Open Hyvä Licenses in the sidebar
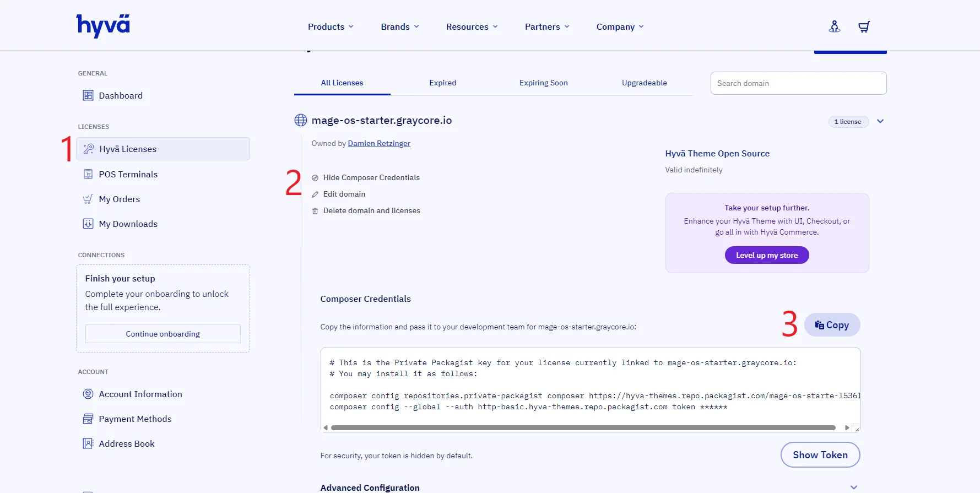Image resolution: width=980 pixels, height=493 pixels. 163,149
